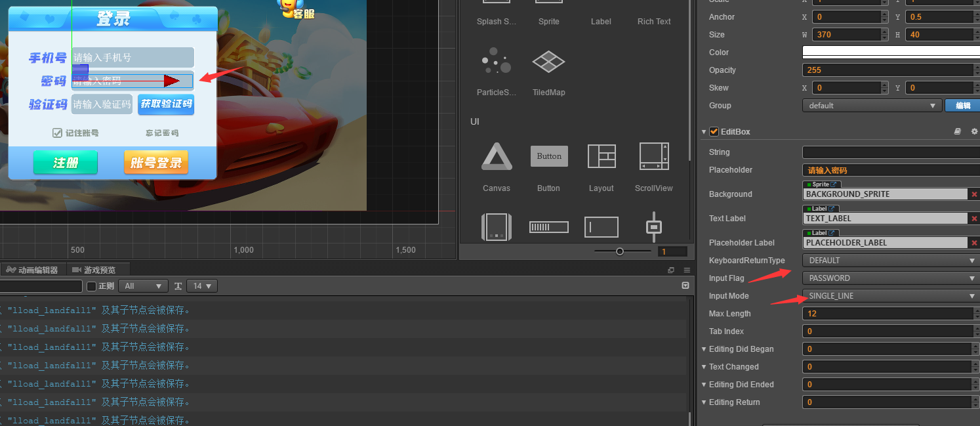Click the console search input field
The height and width of the screenshot is (426, 980).
pyautogui.click(x=41, y=286)
